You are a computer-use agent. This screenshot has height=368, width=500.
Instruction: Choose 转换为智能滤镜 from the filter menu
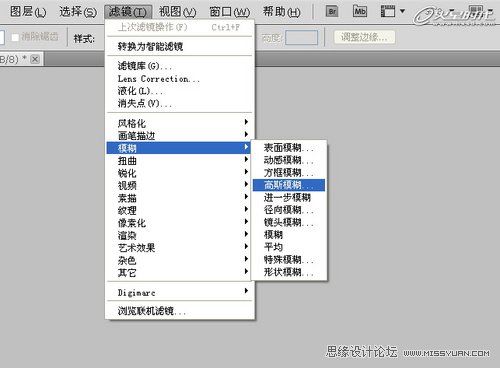[x=180, y=46]
